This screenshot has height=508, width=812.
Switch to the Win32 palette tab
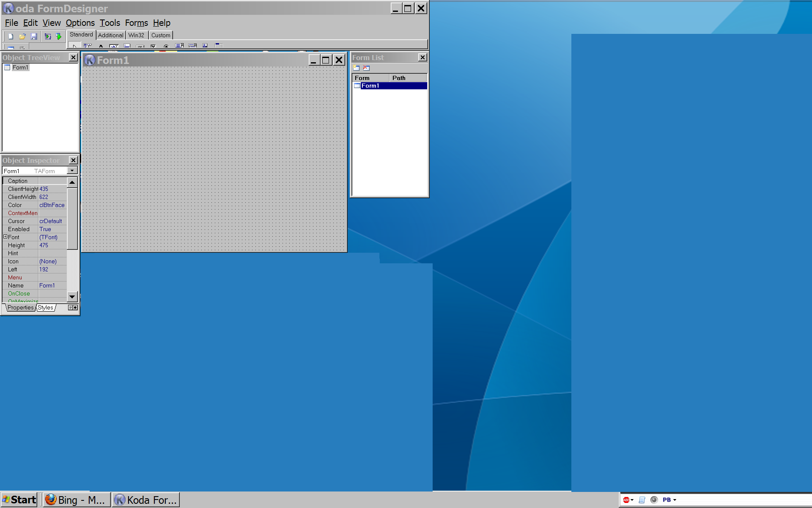pos(137,36)
